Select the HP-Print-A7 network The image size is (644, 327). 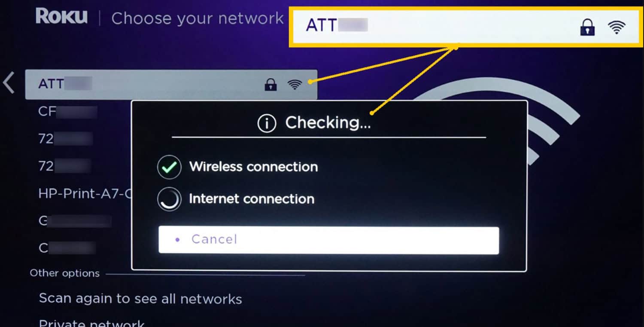coord(84,193)
